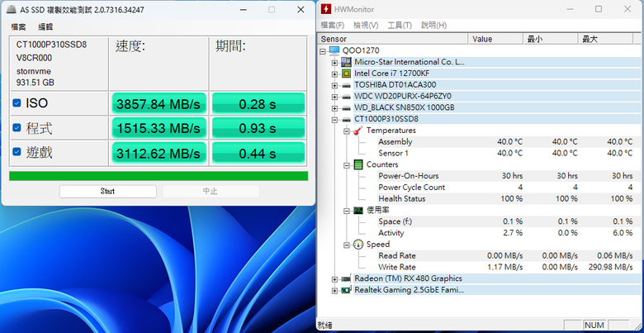Open the 檢視(V) menu in HWMonitor
644x333 pixels.
coord(366,26)
